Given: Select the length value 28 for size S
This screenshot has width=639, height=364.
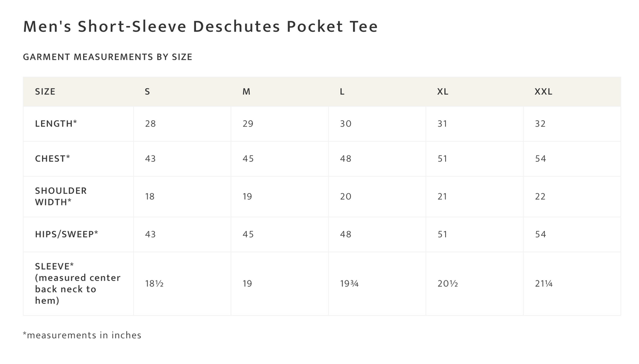Looking at the screenshot, I should [150, 123].
